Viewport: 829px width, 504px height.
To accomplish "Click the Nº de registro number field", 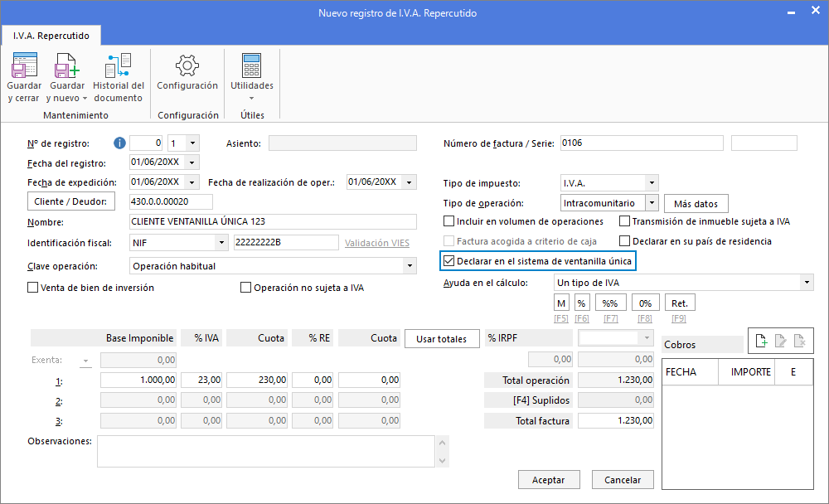I will (x=147, y=143).
